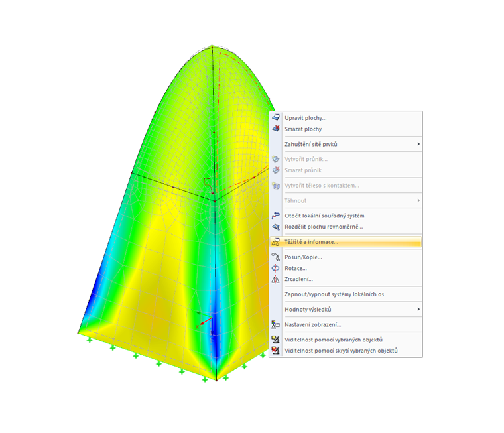Select Rotace... menu entry
Viewport: 504px width, 433px height.
coord(346,268)
